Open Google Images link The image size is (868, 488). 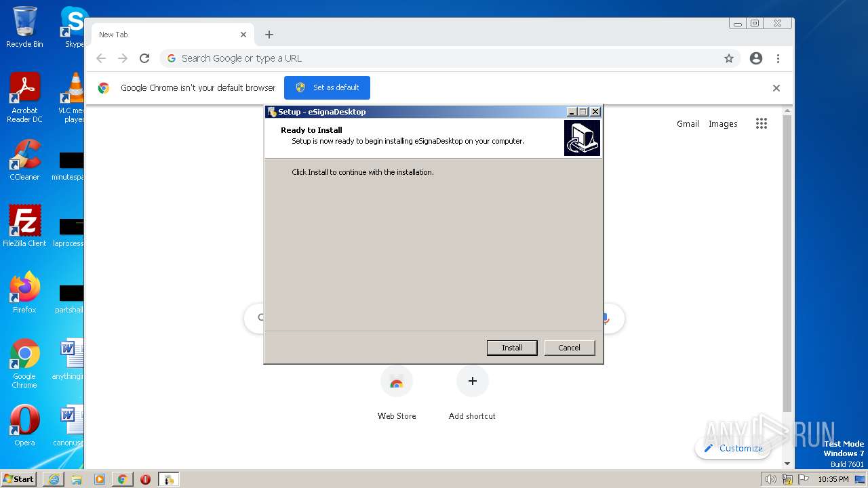coord(723,123)
